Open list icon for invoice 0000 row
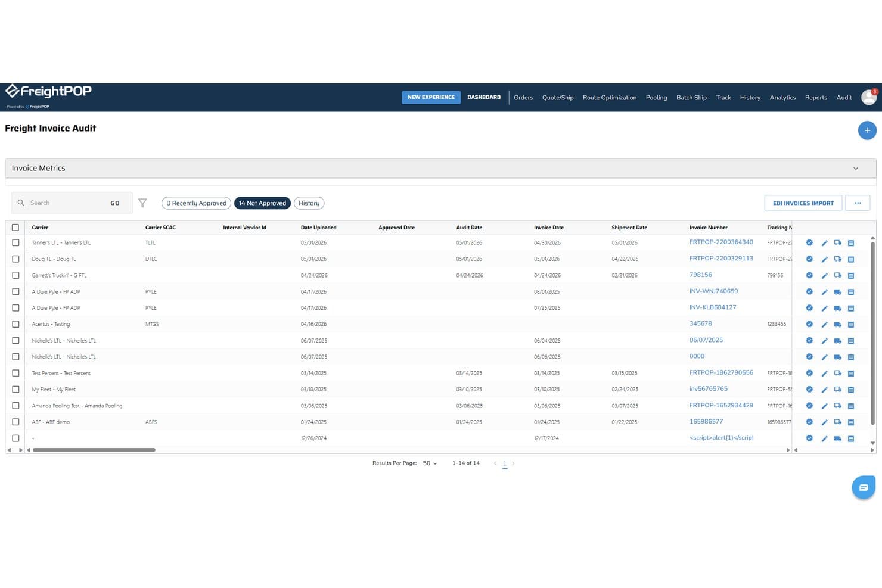Image resolution: width=882 pixels, height=588 pixels. click(x=851, y=357)
